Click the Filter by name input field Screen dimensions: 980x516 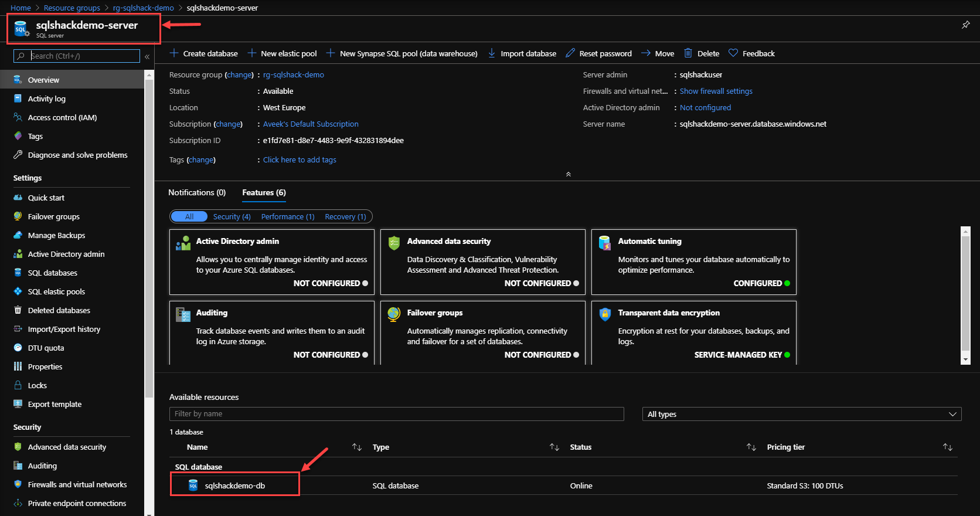[x=396, y=414]
